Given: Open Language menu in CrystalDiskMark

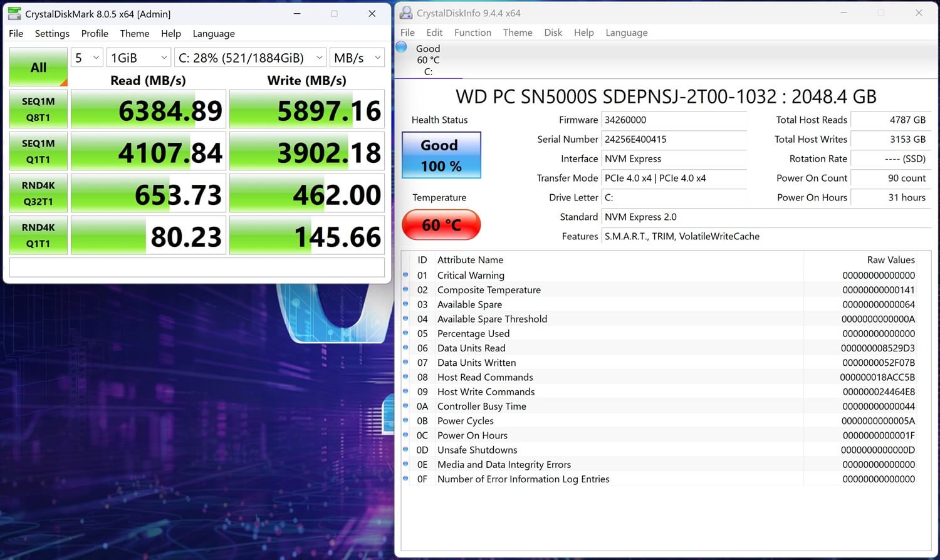Looking at the screenshot, I should pyautogui.click(x=214, y=33).
